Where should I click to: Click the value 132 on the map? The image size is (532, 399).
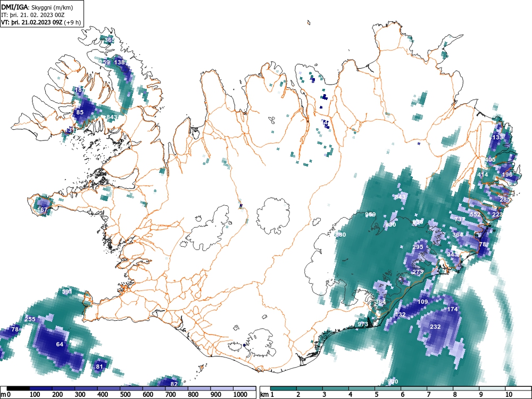pos(401,314)
